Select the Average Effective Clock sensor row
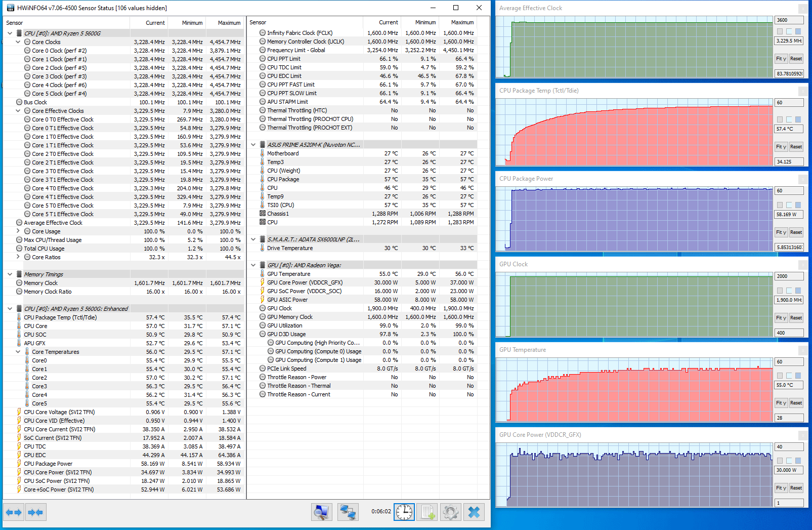Screen dimensions: 812x530 [x=123, y=223]
